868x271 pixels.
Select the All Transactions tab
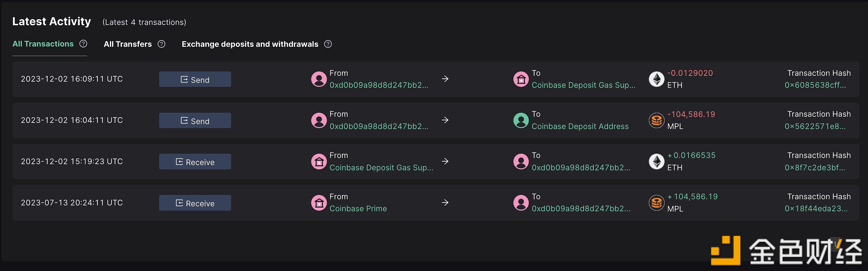tap(43, 44)
